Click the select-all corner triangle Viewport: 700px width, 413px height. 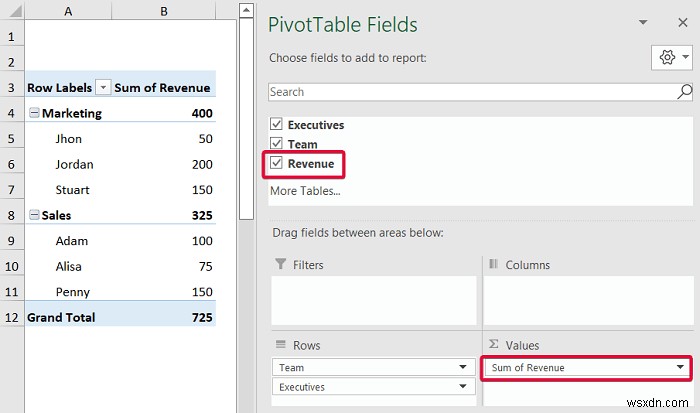(x=15, y=11)
